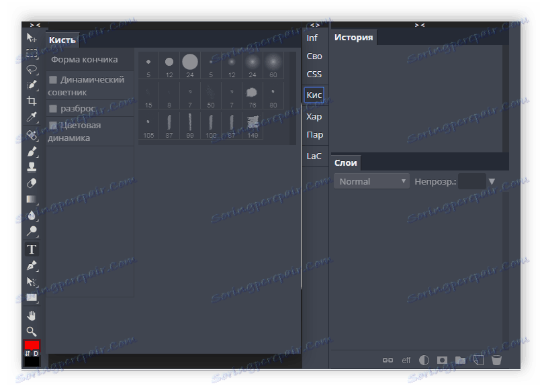The width and height of the screenshot is (542, 392).
Task: Select the Gradient tool
Action: [x=32, y=199]
